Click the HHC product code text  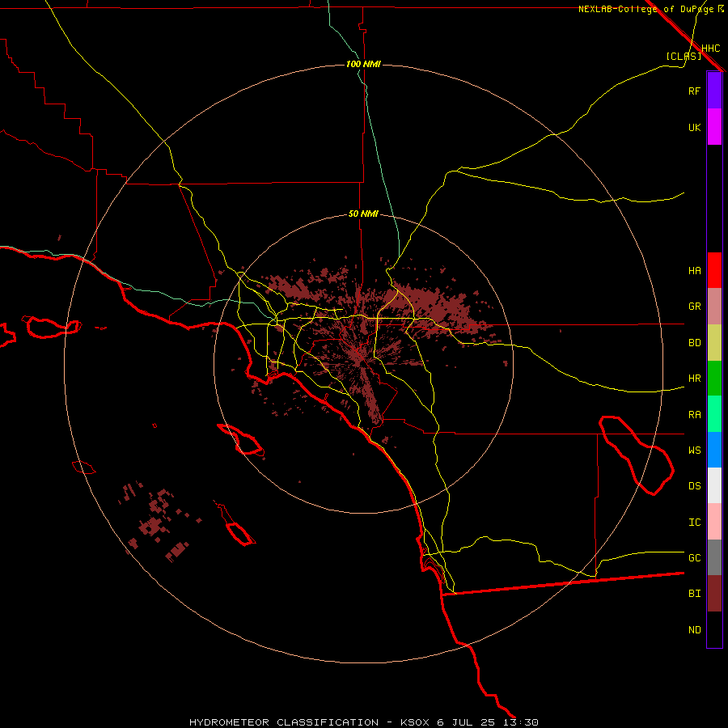pos(710,49)
